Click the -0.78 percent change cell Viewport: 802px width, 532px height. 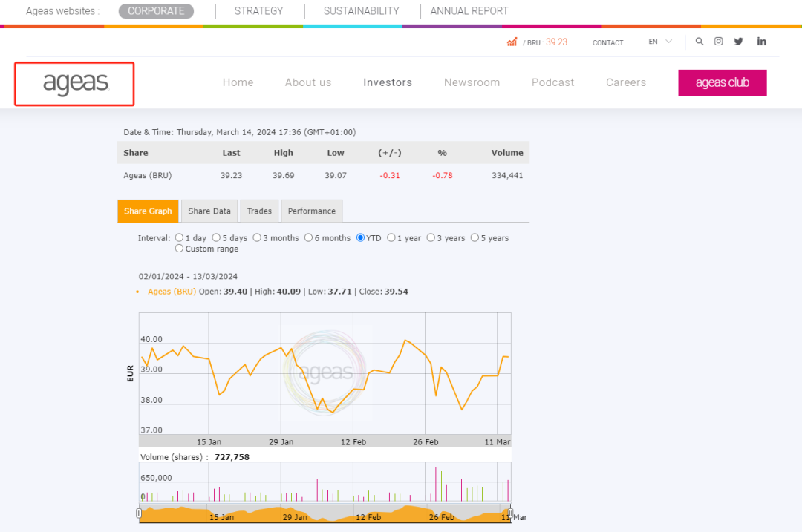pyautogui.click(x=443, y=175)
